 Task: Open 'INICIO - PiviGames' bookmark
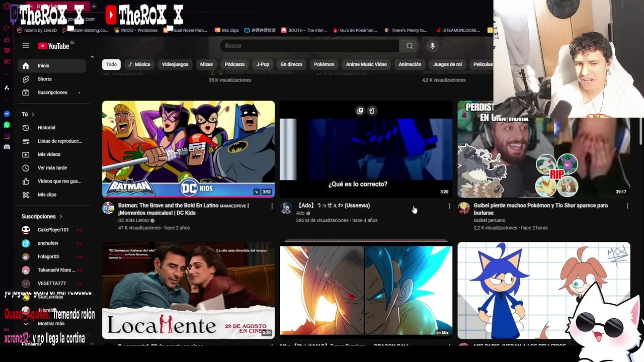136,30
